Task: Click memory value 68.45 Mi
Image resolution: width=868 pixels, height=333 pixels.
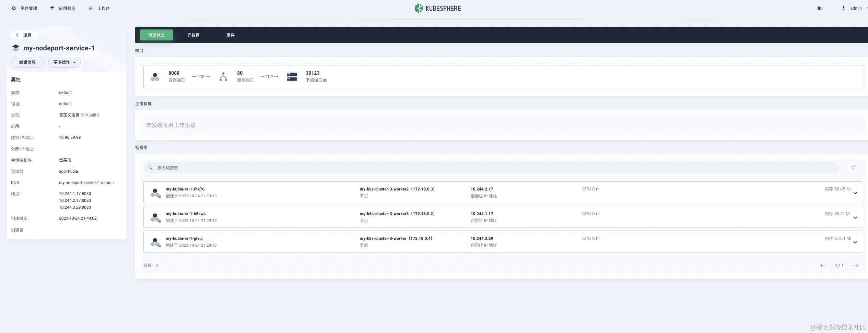Action: 838,189
